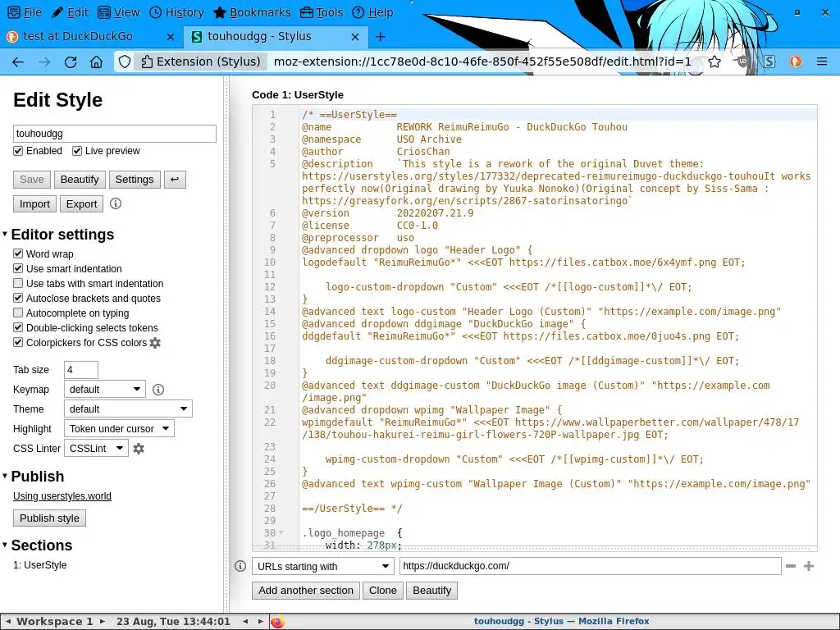Click the back arrow button next to Settings
This screenshot has height=630, width=840.
(x=175, y=180)
